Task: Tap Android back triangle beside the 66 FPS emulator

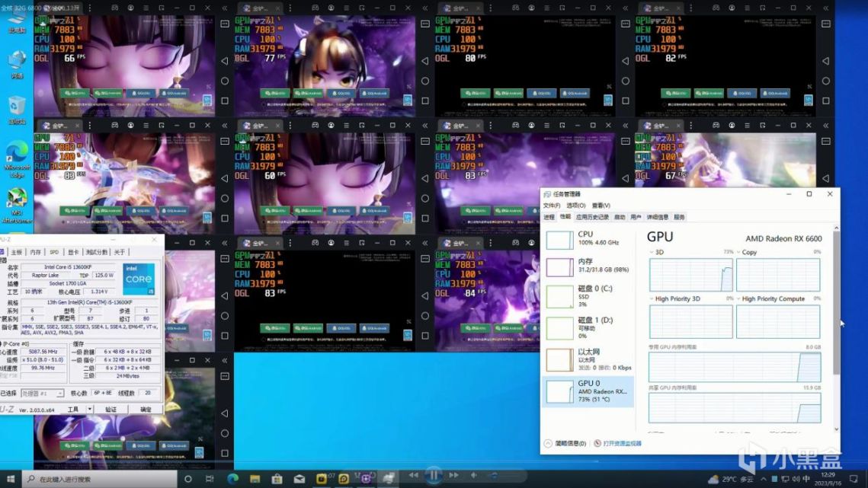Action: (225, 61)
